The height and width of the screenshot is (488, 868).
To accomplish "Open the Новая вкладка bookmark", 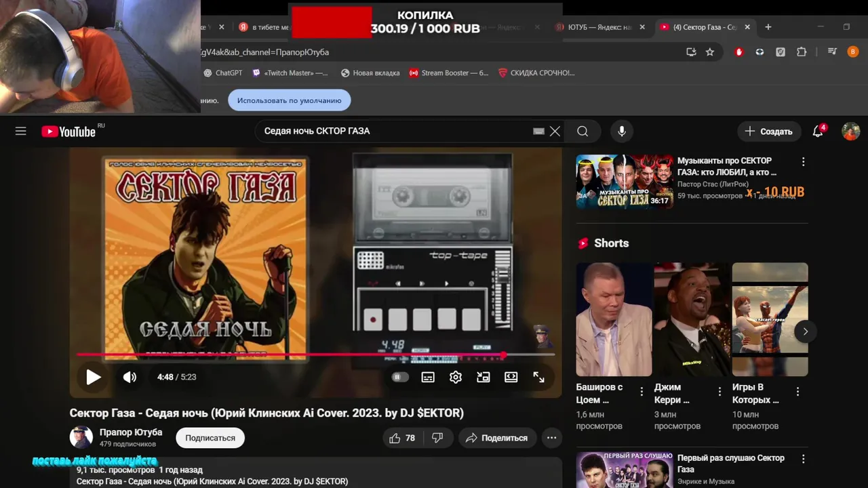I will (x=370, y=73).
